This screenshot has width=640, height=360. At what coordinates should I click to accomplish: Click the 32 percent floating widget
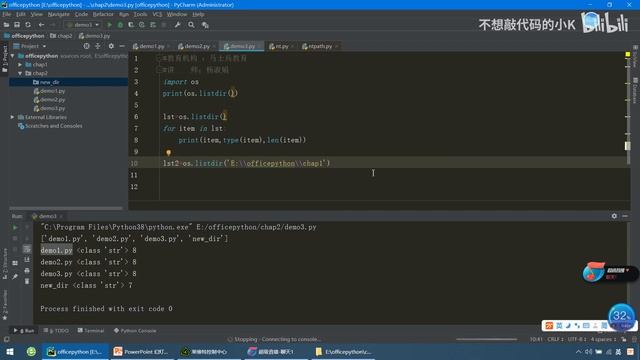coord(621,316)
